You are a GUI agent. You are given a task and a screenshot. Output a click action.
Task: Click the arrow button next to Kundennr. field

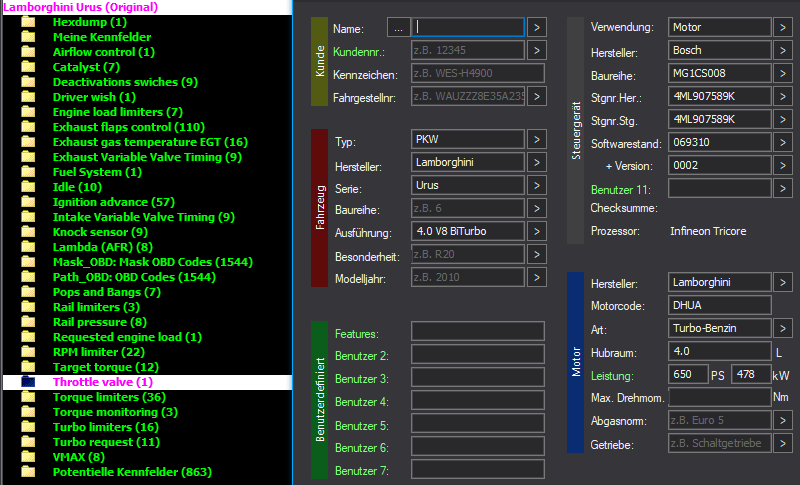coord(537,50)
